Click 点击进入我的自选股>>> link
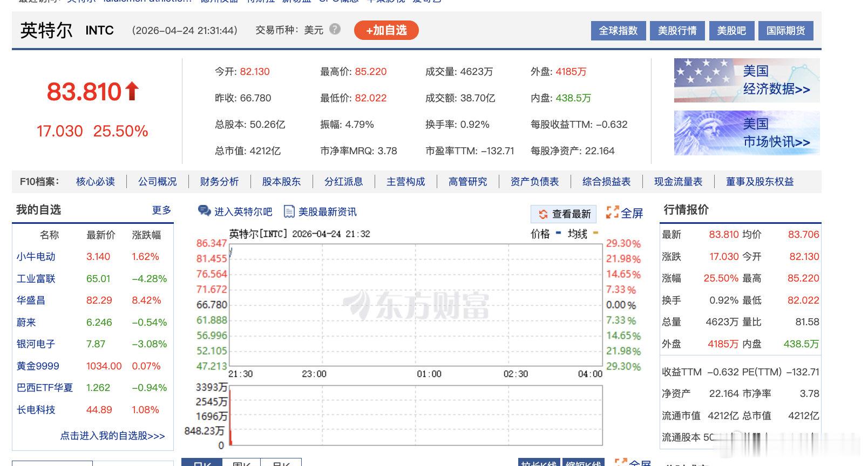 click(x=112, y=436)
